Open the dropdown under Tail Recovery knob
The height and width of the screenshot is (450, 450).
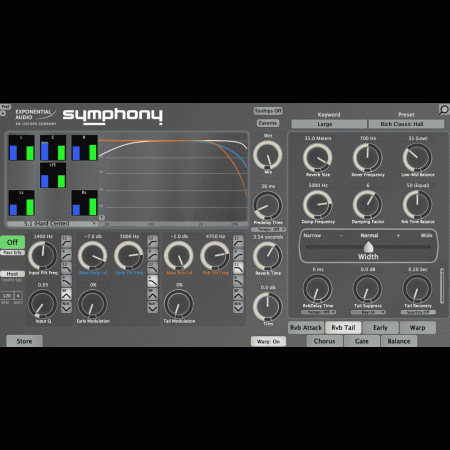[x=418, y=312]
